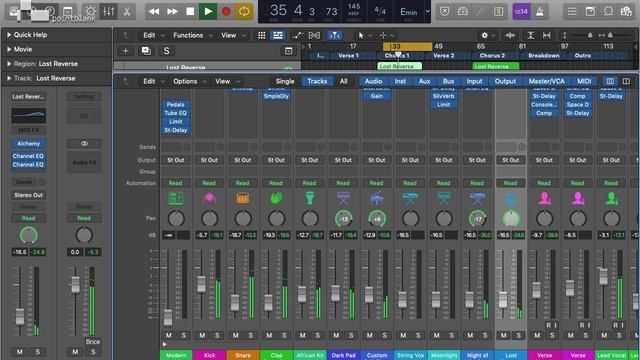
Task: Filter mixer by Aux channels
Action: 424,81
